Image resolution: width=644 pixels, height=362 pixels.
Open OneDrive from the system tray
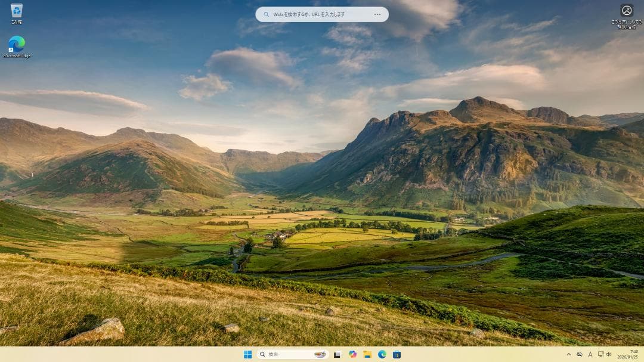(580, 354)
